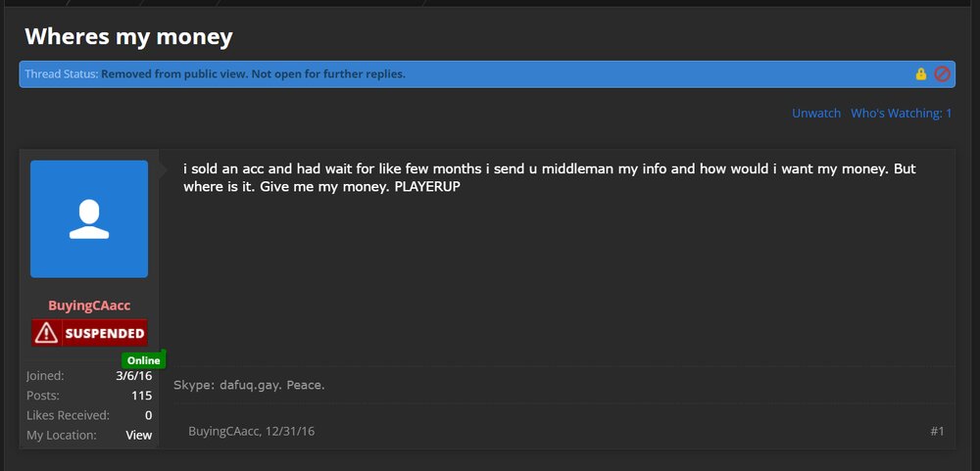The height and width of the screenshot is (471, 980).
Task: Open the blue default avatar picture
Action: tap(89, 218)
